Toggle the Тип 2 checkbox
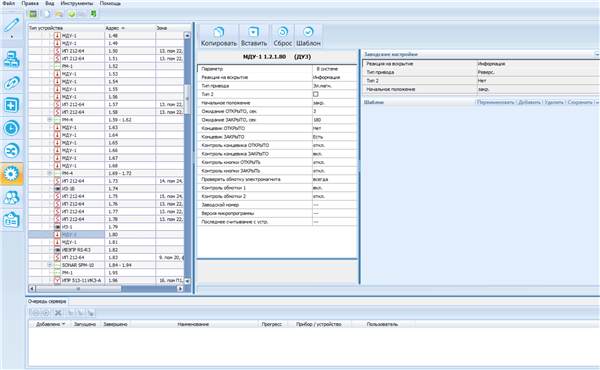600x370 pixels. 316,94
